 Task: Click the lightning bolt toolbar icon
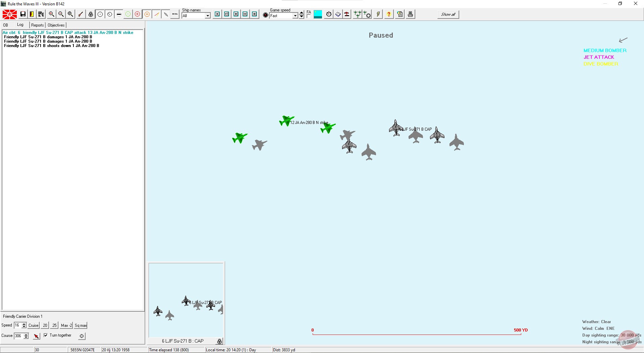tap(378, 14)
